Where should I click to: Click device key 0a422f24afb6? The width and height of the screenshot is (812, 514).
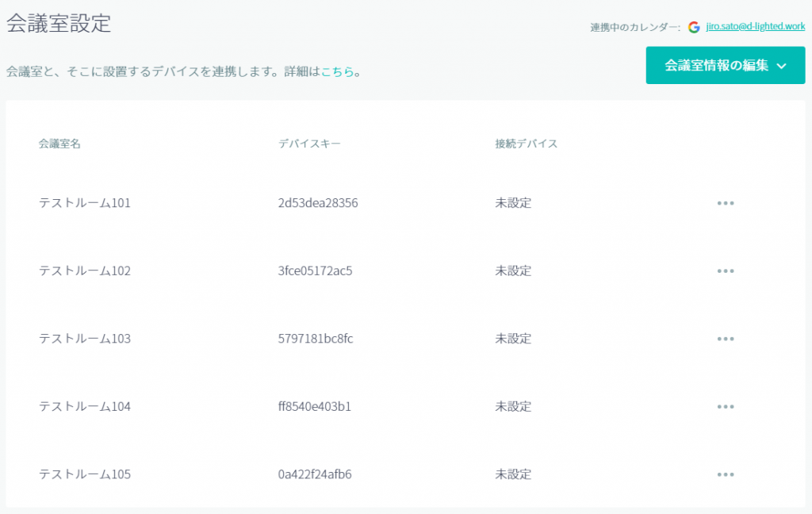(x=315, y=475)
